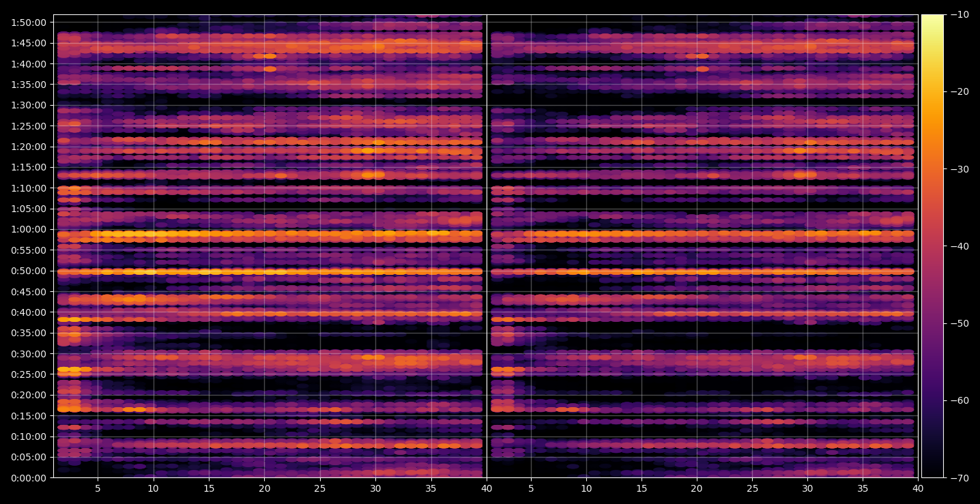Click the 0:35:00 time axis label
The height and width of the screenshot is (504, 980).
(29, 333)
